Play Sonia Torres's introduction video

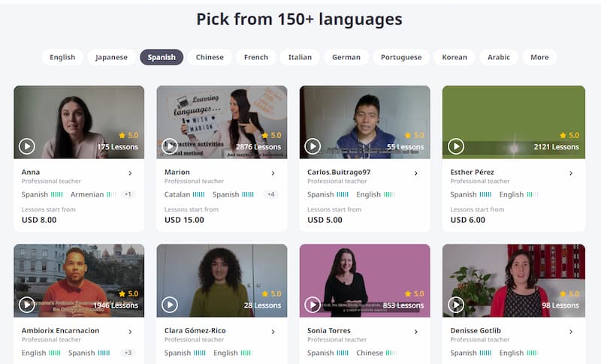[313, 305]
